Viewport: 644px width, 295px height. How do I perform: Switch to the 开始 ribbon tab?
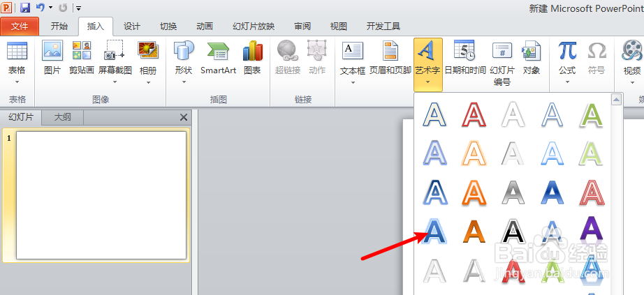(x=59, y=27)
